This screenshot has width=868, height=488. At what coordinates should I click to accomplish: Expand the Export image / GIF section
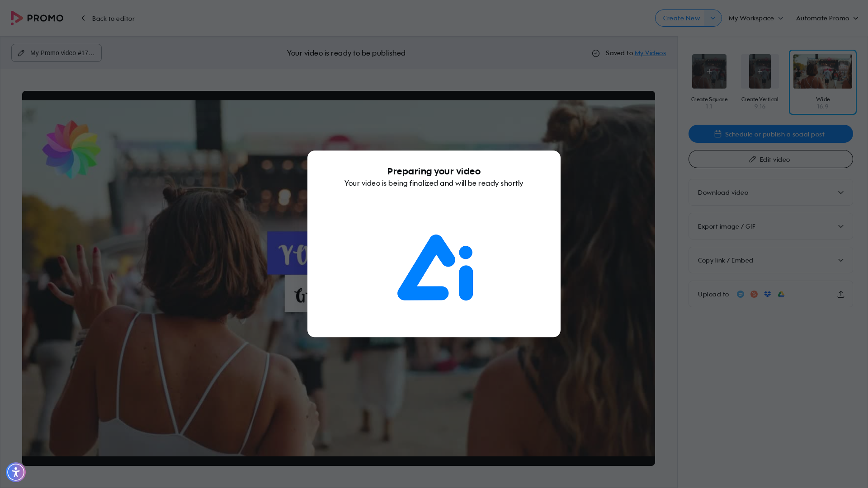(771, 226)
